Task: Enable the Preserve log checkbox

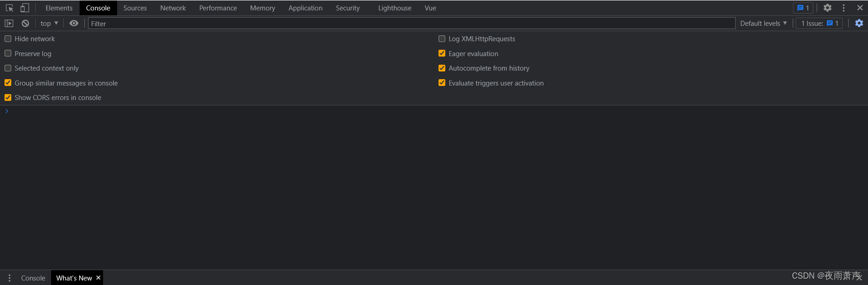Action: coord(8,53)
